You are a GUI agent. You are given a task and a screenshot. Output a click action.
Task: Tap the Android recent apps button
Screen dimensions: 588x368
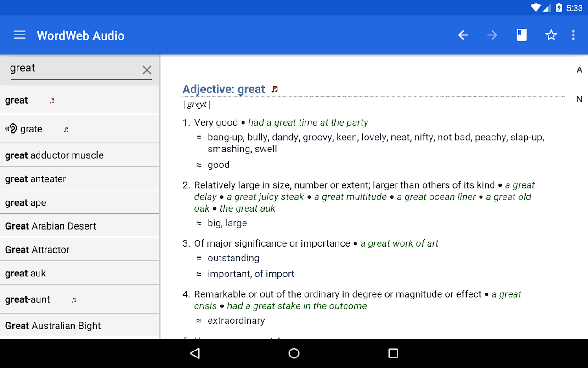(393, 353)
